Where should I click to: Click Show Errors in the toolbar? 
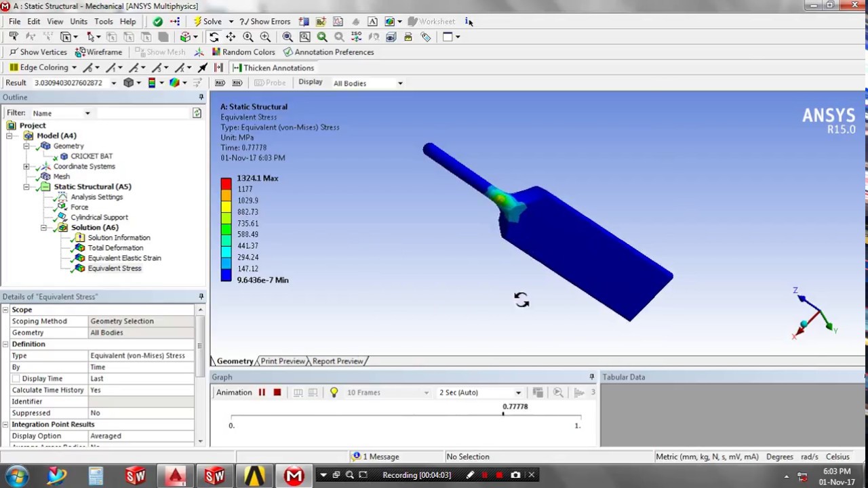(x=264, y=22)
